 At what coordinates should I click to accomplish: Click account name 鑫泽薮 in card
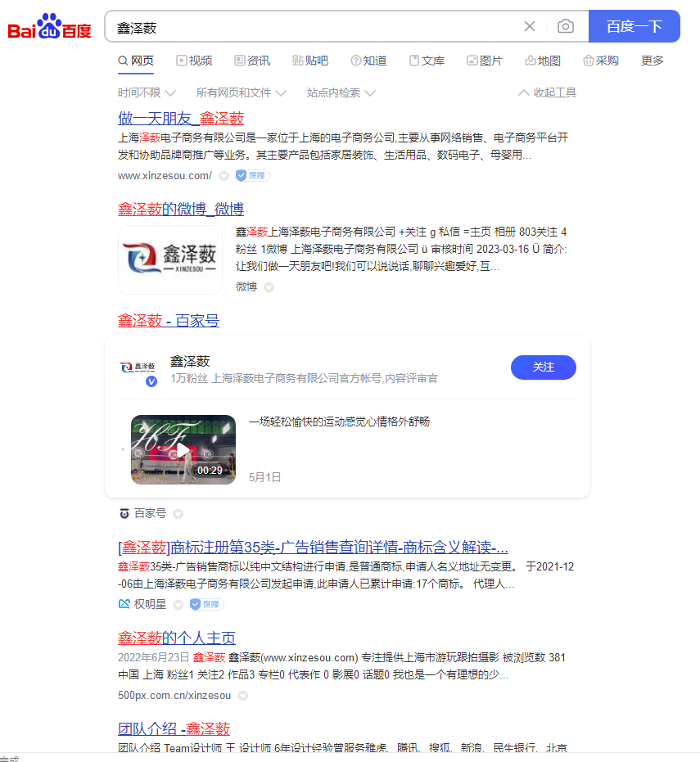coord(190,361)
